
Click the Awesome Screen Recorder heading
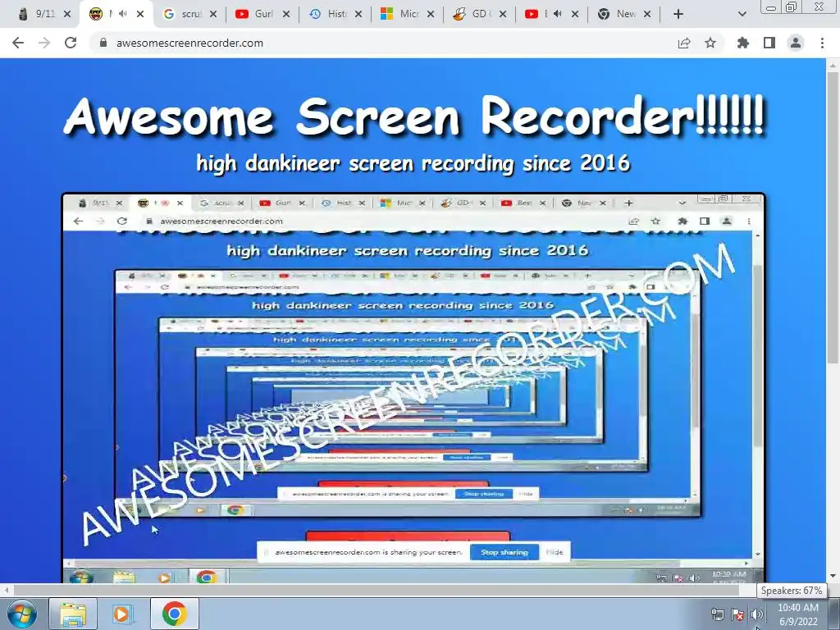tap(413, 116)
